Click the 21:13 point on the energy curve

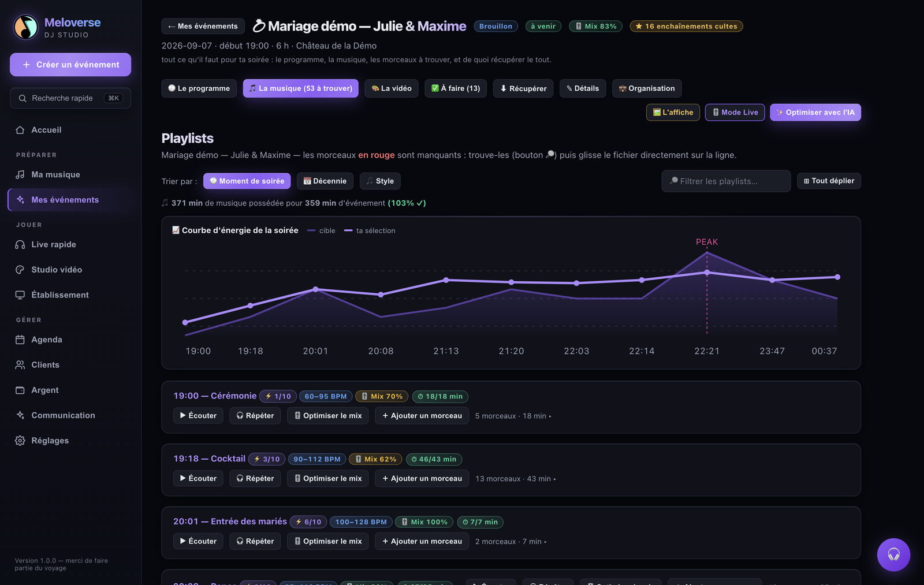click(x=446, y=280)
